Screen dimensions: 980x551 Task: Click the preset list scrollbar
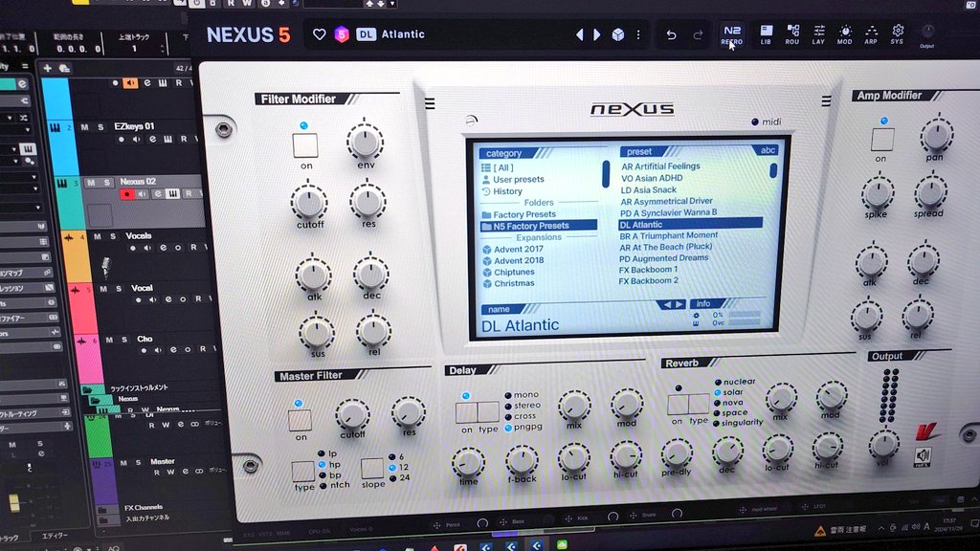click(x=773, y=170)
